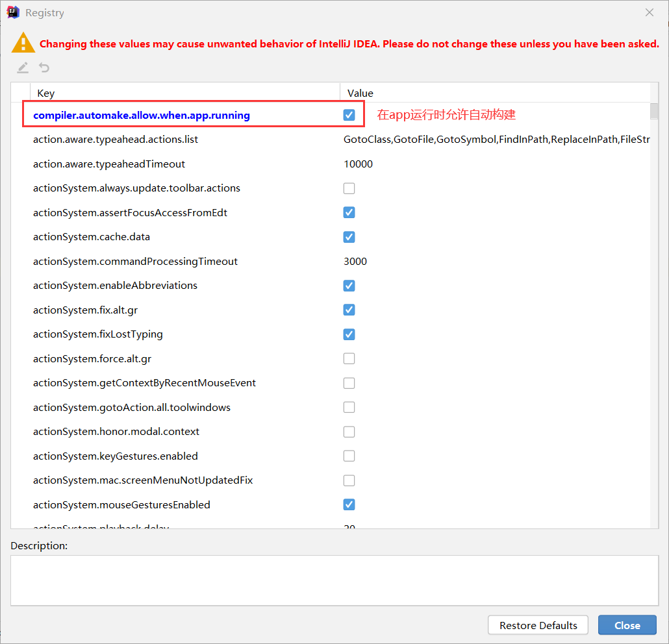Viewport: 669px width, 644px height.
Task: Check actionSystem.keyGestures.enabled checkbox
Action: (x=349, y=456)
